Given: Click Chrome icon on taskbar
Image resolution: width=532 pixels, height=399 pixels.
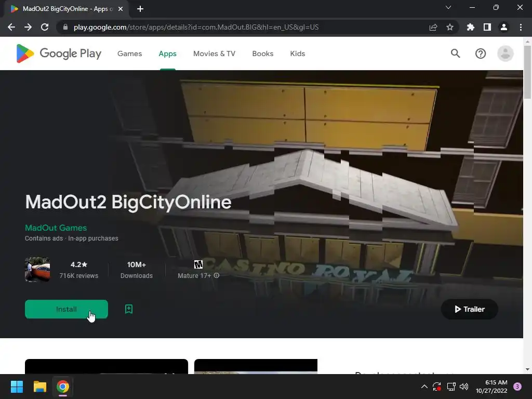Looking at the screenshot, I should 63,387.
